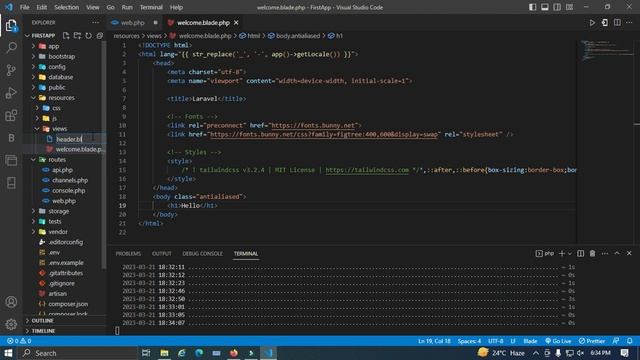Click New File icon in Explorer header

pyautogui.click(x=66, y=36)
